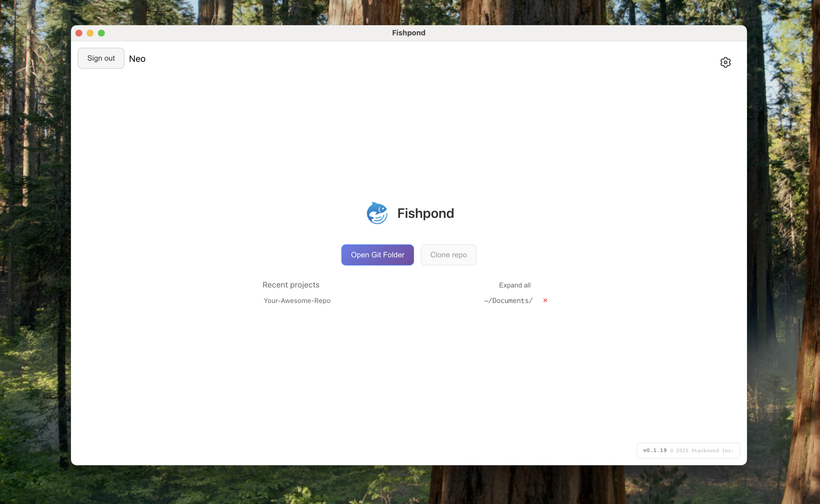The height and width of the screenshot is (504, 820).
Task: Click the Neo username label
Action: tap(137, 59)
